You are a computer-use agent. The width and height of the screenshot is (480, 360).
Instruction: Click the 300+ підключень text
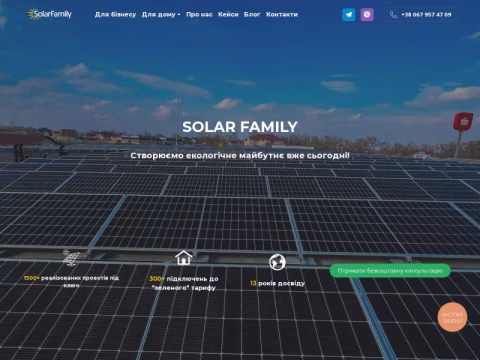pos(184,283)
